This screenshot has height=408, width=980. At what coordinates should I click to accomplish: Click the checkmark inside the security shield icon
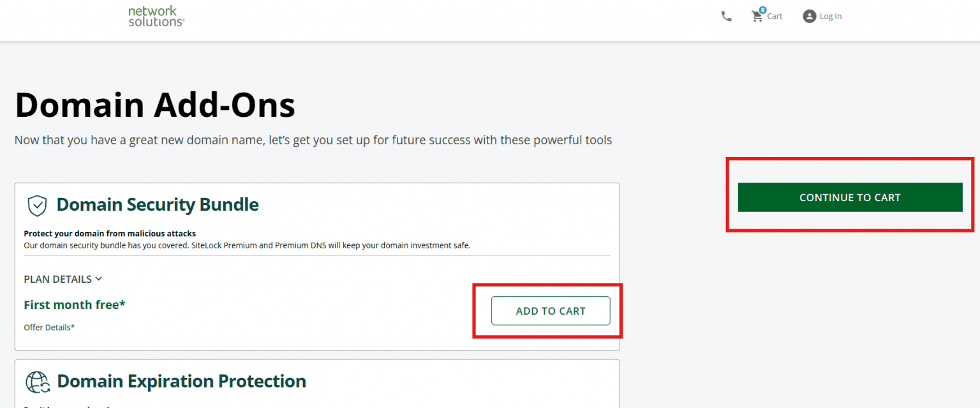tap(37, 204)
